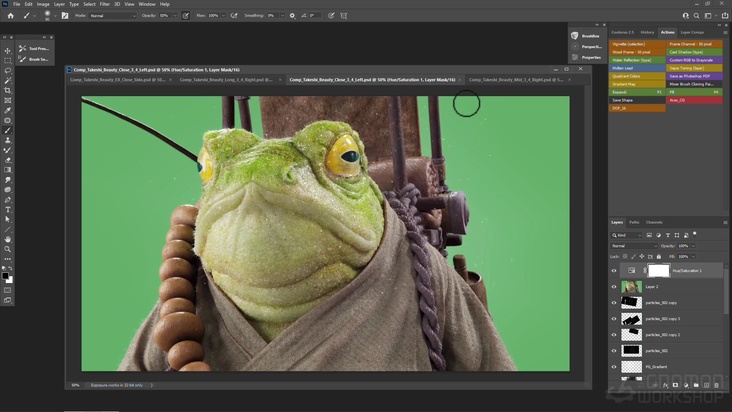Click the Home icon in options bar
This screenshot has height=412, width=732.
(x=10, y=15)
